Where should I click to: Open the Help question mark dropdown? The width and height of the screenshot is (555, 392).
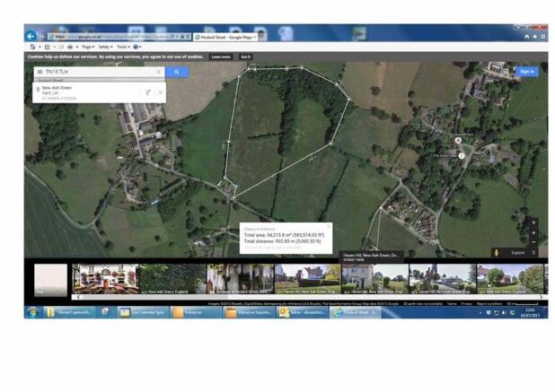click(137, 47)
